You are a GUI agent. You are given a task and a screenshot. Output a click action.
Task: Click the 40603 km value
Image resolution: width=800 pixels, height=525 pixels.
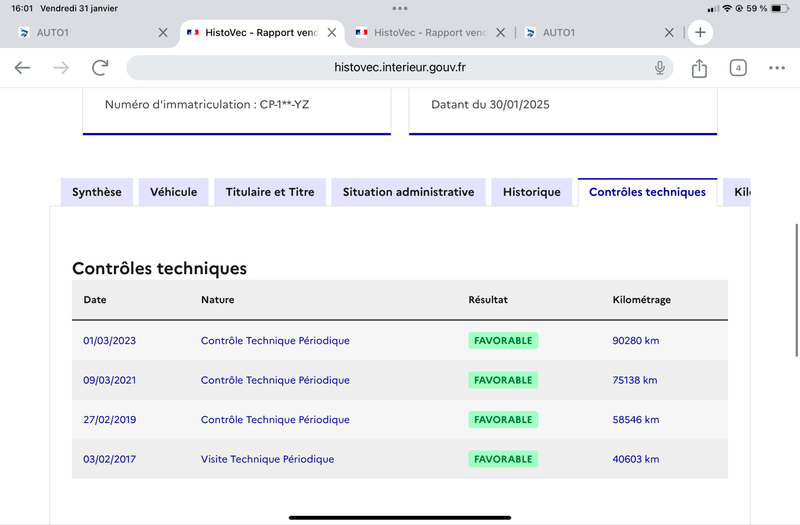636,459
